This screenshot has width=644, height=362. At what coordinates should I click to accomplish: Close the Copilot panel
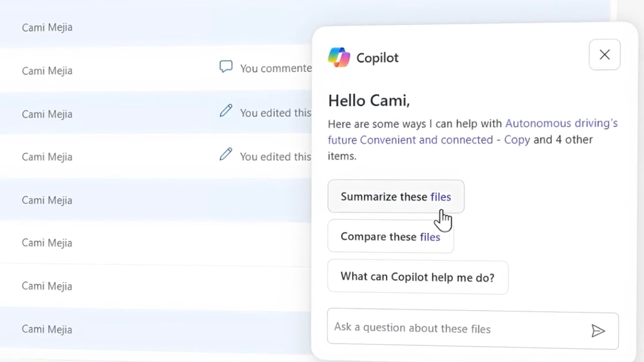click(x=604, y=55)
